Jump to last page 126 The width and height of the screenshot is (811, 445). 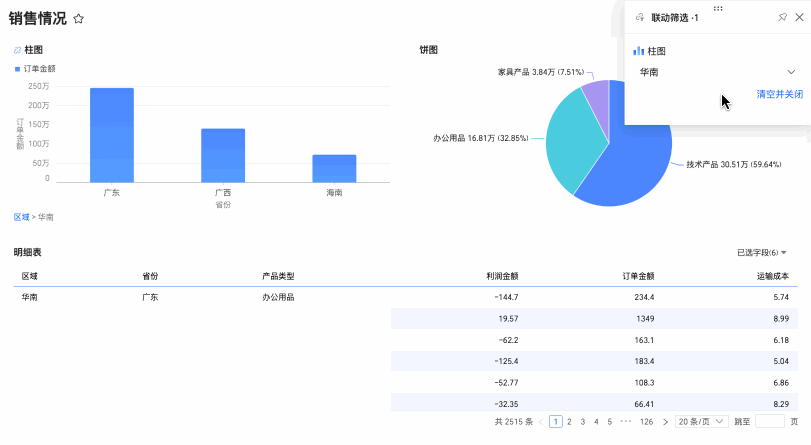pos(646,422)
